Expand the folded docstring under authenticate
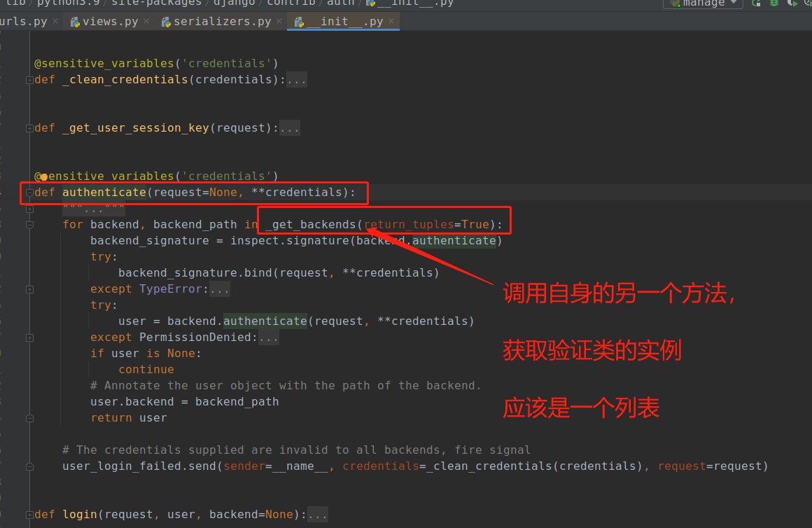The width and height of the screenshot is (812, 528). (x=29, y=209)
